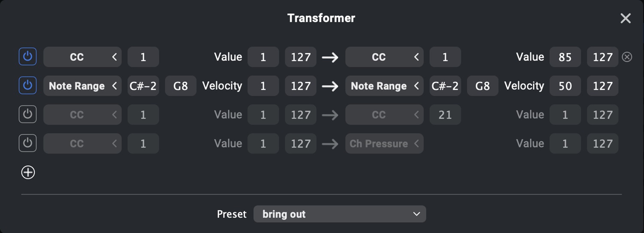Click destination CC number field showing 21
This screenshot has height=233, width=644.
tap(445, 115)
